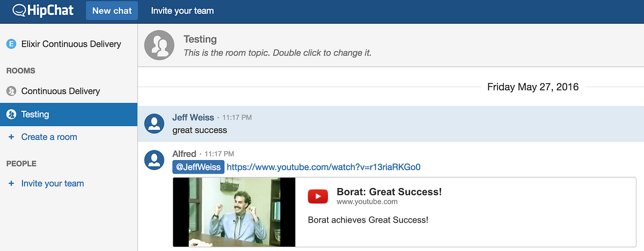Viewport: 644px width, 251px height.
Task: Select the Testing room in sidebar
Action: click(69, 114)
